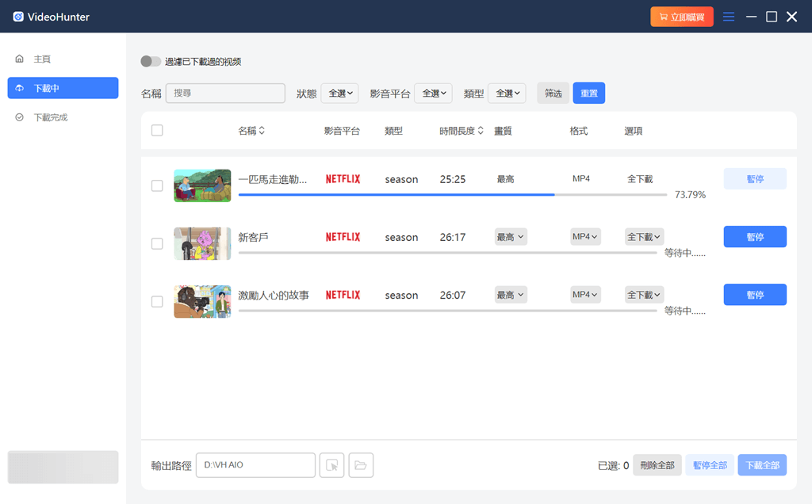Select the 下載中 downloading sidebar icon
This screenshot has height=504, width=812.
pos(19,88)
